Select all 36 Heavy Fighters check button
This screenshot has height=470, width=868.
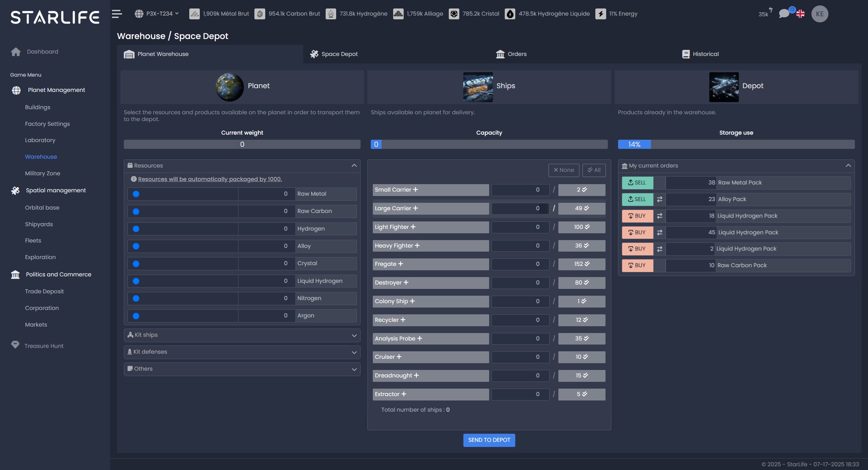pyautogui.click(x=582, y=246)
